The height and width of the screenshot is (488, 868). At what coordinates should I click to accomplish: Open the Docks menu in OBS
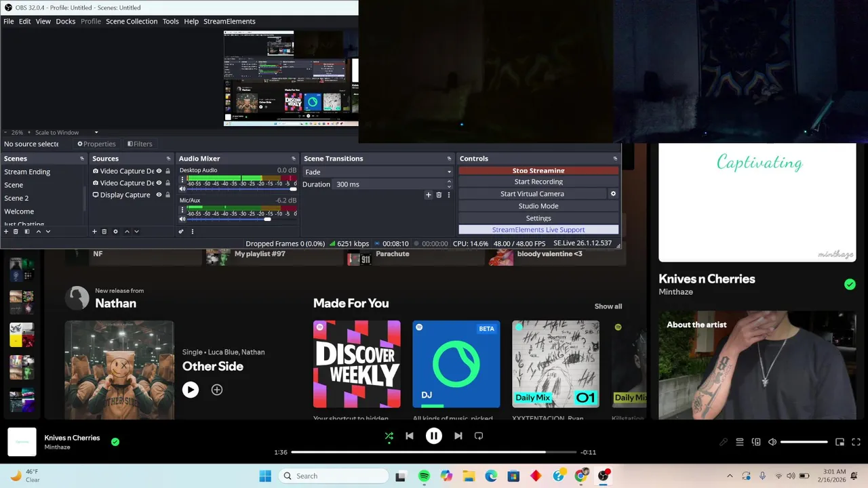[66, 21]
